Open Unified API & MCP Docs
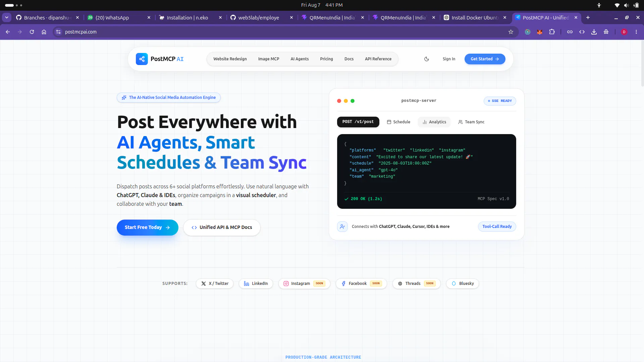This screenshot has width=644, height=362. coord(222,228)
